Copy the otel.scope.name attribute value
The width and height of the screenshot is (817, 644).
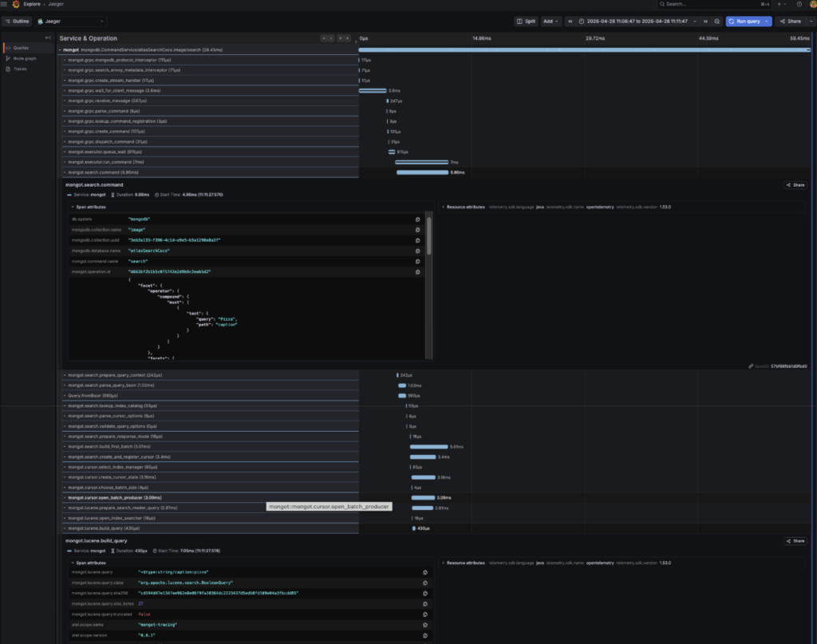pyautogui.click(x=425, y=625)
